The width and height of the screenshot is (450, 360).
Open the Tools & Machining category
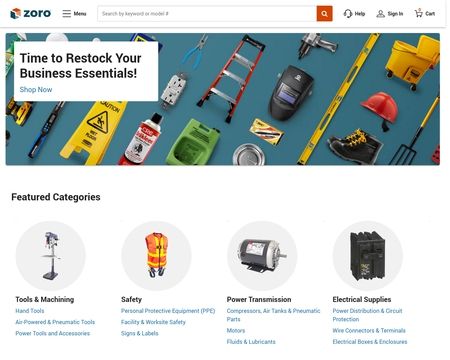tap(45, 299)
